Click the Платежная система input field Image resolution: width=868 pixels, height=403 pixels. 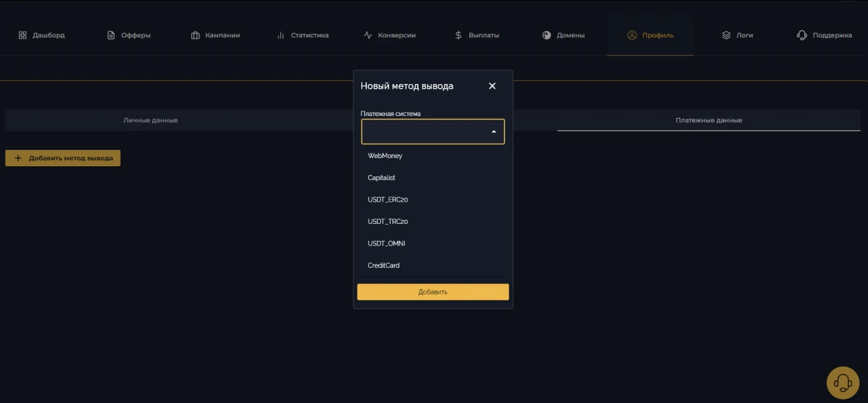point(433,132)
